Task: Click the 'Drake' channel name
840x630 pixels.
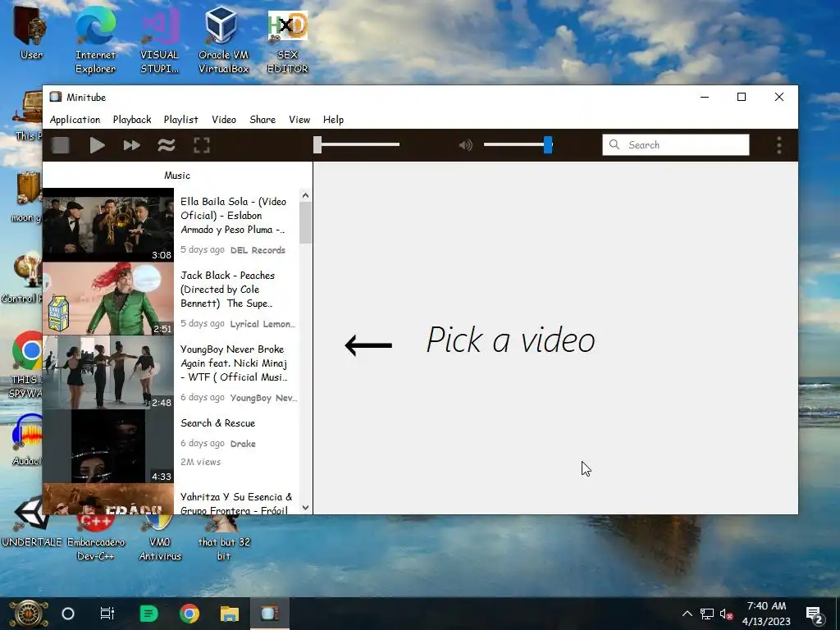Action: tap(243, 444)
